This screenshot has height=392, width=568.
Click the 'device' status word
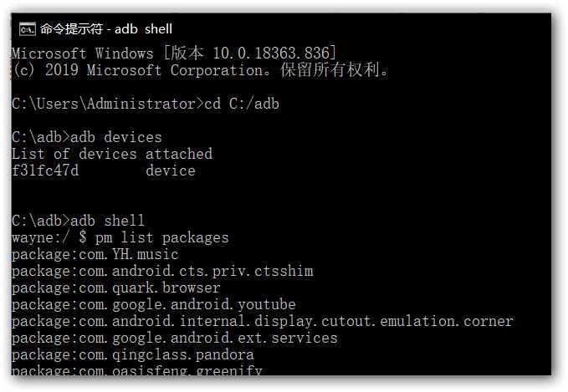coord(171,171)
